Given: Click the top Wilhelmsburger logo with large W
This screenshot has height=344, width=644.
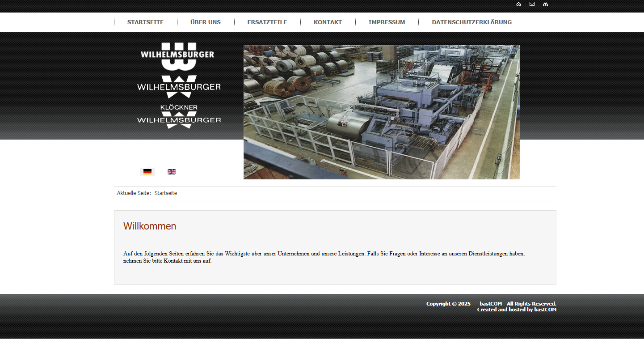Looking at the screenshot, I should (178, 56).
